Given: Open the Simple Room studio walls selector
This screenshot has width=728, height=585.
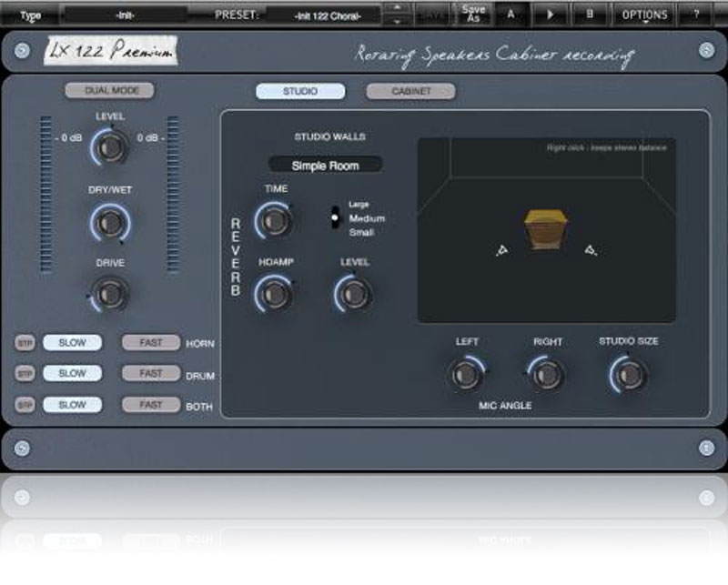Looking at the screenshot, I should click(x=325, y=166).
